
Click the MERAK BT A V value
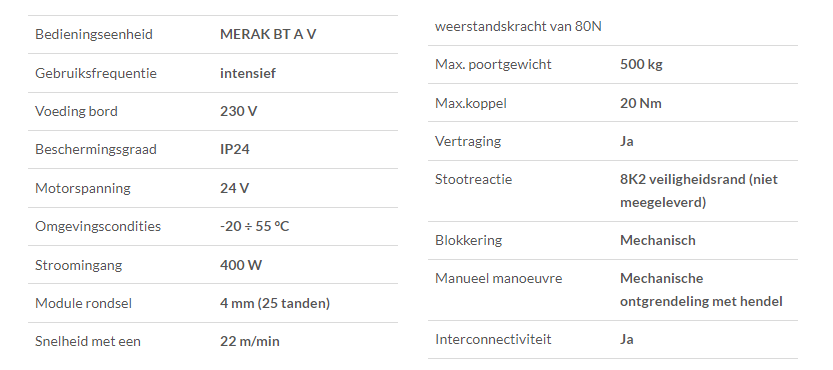pyautogui.click(x=268, y=34)
